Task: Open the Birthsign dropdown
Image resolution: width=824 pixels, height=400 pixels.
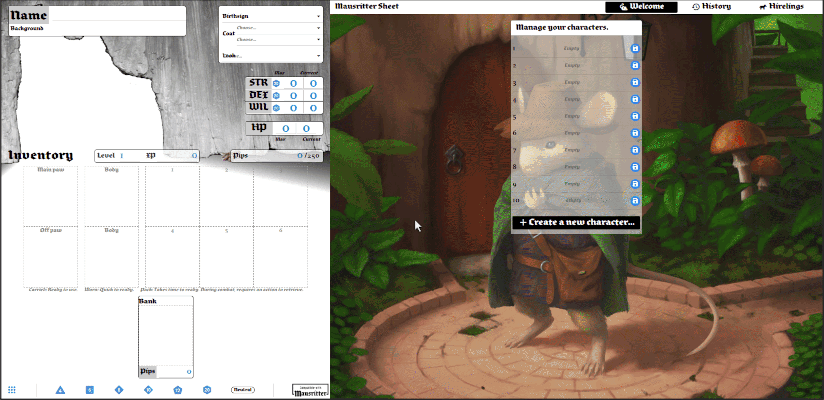Action: tap(271, 16)
